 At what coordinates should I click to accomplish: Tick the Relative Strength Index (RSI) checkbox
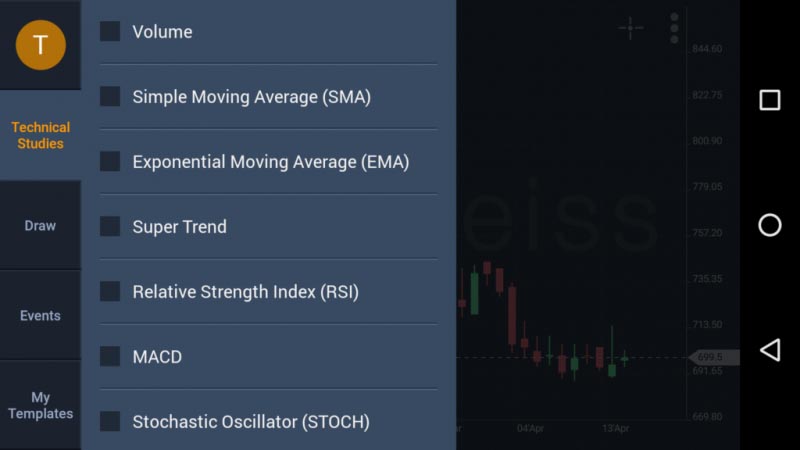pyautogui.click(x=110, y=292)
